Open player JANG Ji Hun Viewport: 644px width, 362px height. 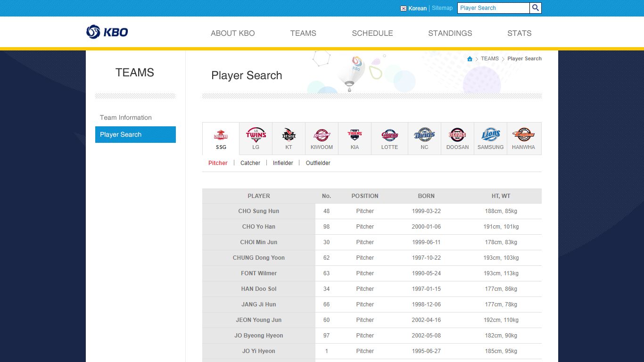point(259,304)
